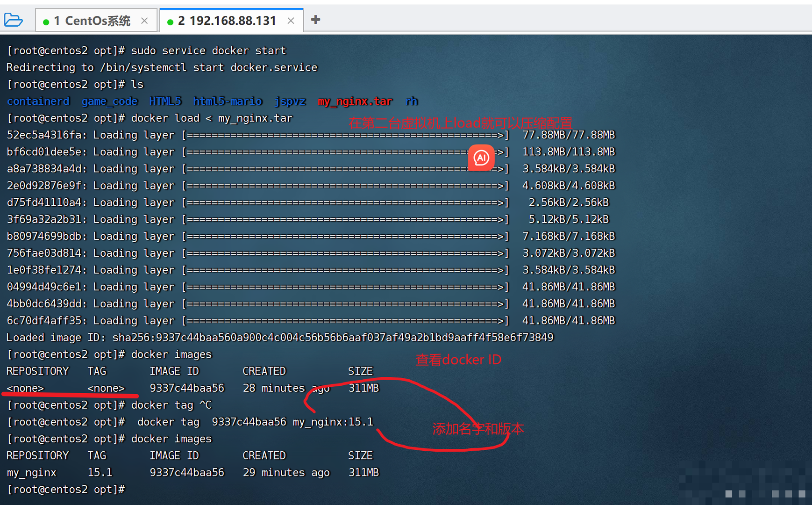Click layer ID "04994d49c6e1"

(44, 287)
